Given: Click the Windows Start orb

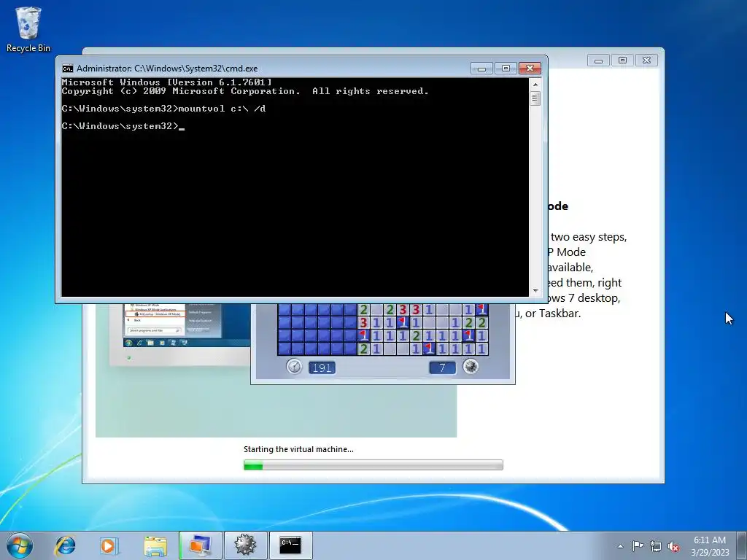Looking at the screenshot, I should coord(20,545).
